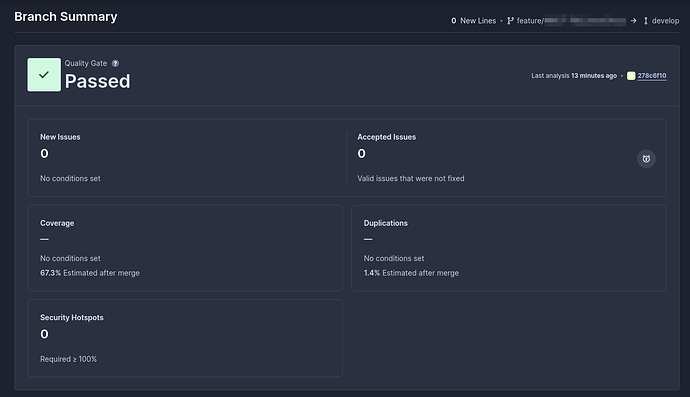Image resolution: width=690 pixels, height=397 pixels.
Task: Click the Coverage card heading
Action: point(57,223)
